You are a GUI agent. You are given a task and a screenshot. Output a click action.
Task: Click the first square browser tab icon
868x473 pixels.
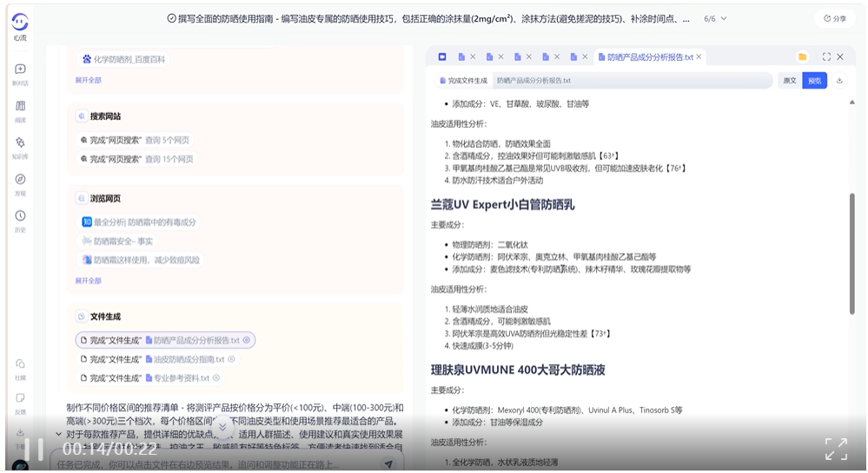(441, 57)
